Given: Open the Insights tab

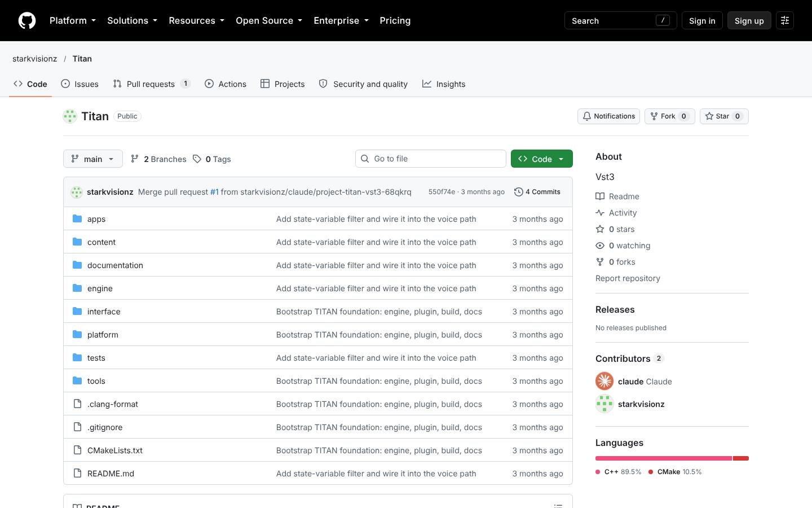Looking at the screenshot, I should [x=444, y=84].
